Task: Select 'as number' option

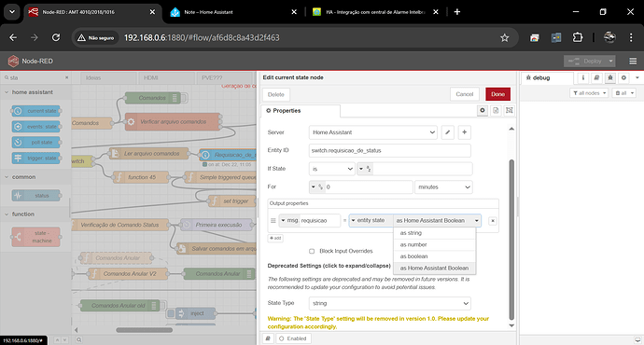Action: [x=435, y=244]
